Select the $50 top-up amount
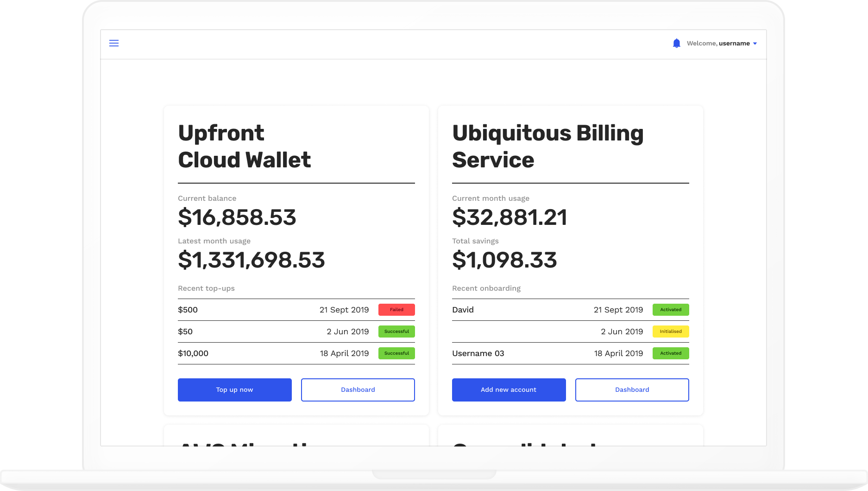Viewport: 868px width, 491px height. point(185,332)
